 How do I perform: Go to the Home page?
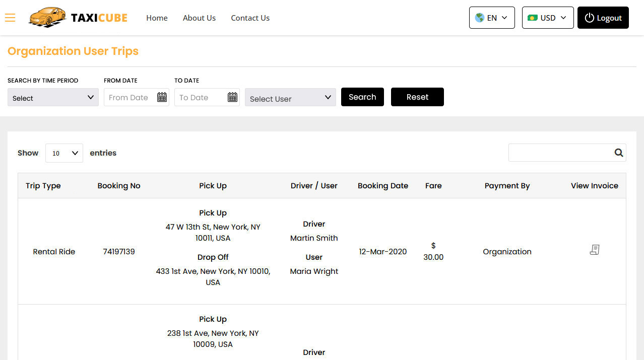pyautogui.click(x=157, y=18)
